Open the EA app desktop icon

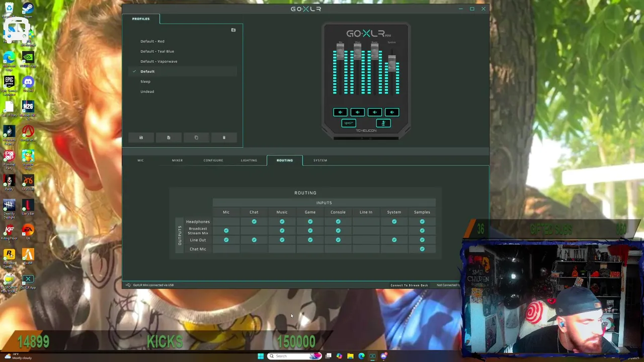[28, 231]
